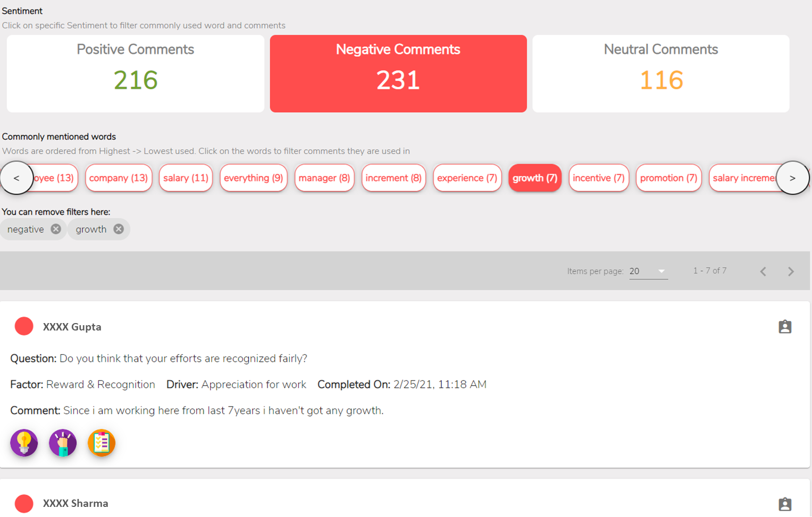Select the incentive (7) word chip
Viewport: 812px width, 517px height.
tap(599, 178)
